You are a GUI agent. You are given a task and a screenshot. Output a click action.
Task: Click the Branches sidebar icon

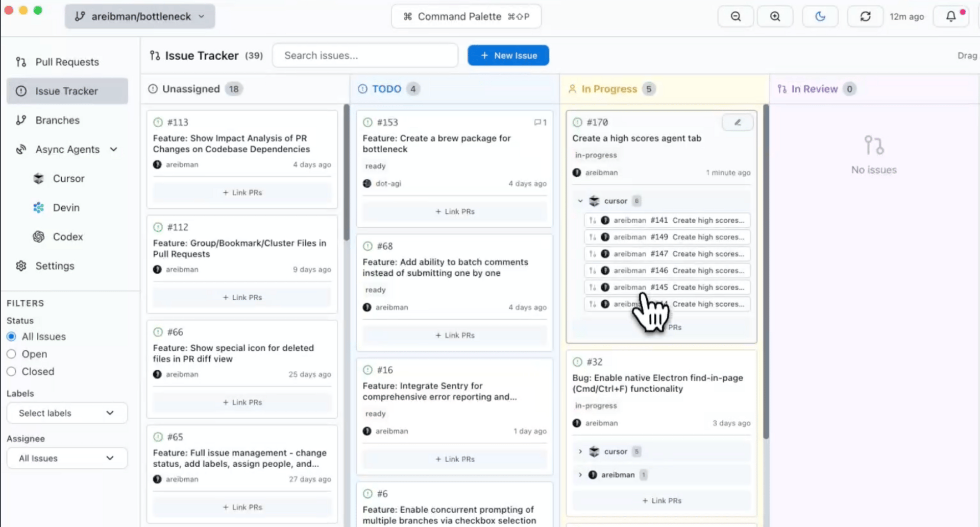(x=21, y=120)
